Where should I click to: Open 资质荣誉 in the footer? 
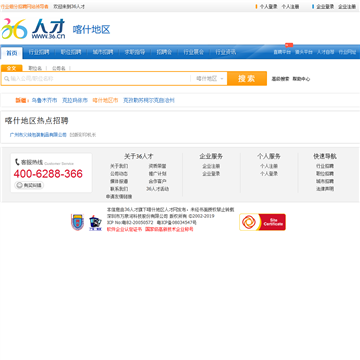[158, 166]
